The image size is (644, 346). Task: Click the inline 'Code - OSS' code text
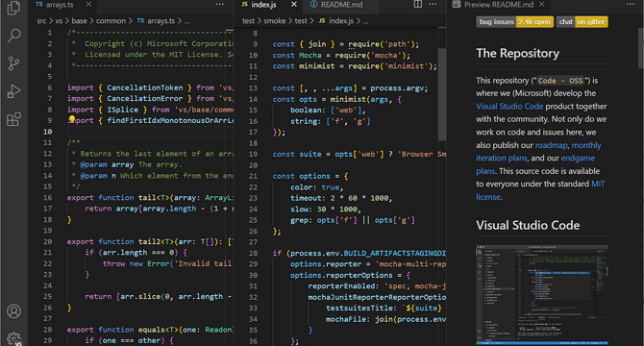pos(560,81)
